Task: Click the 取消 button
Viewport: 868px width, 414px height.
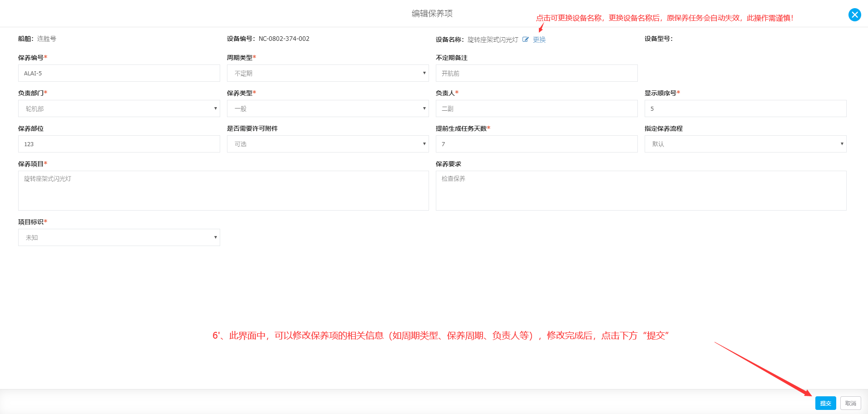Action: pyautogui.click(x=850, y=403)
